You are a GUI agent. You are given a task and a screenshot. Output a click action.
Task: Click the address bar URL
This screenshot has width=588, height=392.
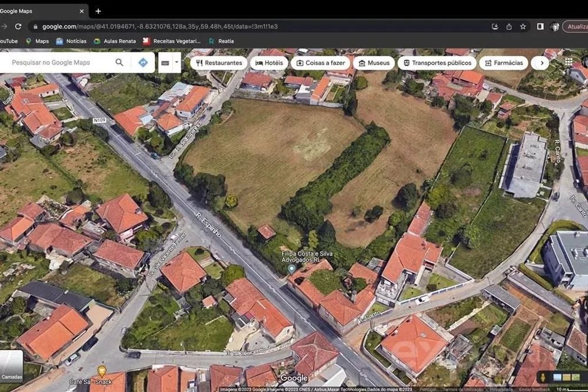pos(160,26)
